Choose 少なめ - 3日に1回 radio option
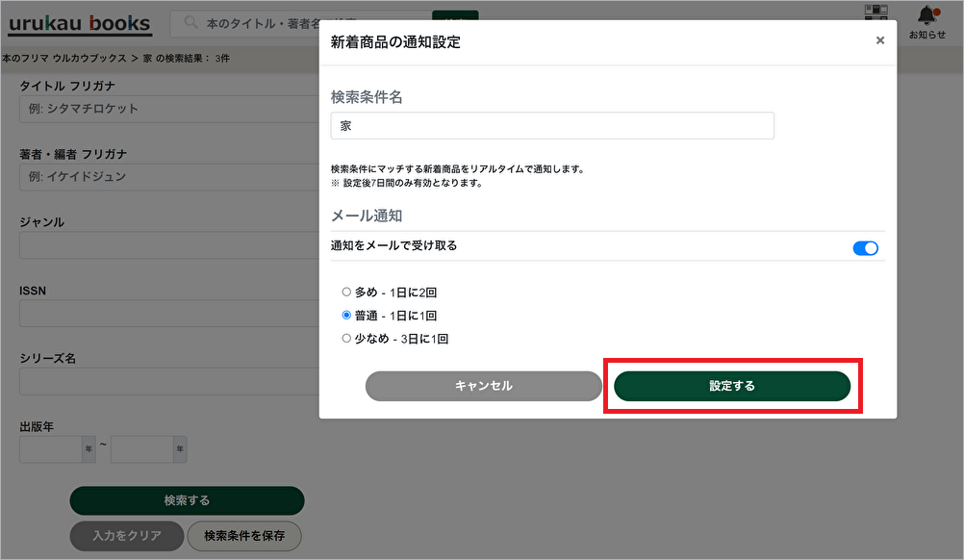This screenshot has height=560, width=964. click(x=346, y=339)
